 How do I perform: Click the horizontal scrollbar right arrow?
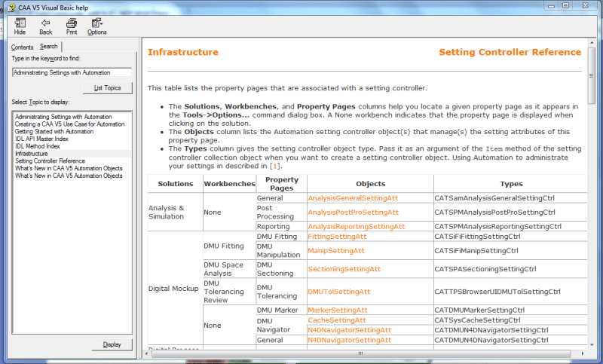click(x=583, y=353)
